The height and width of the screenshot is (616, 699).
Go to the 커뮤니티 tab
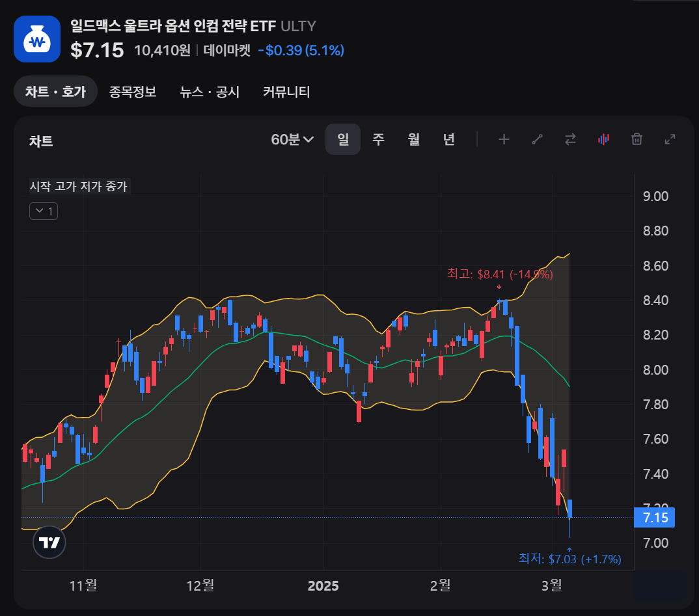coord(286,92)
